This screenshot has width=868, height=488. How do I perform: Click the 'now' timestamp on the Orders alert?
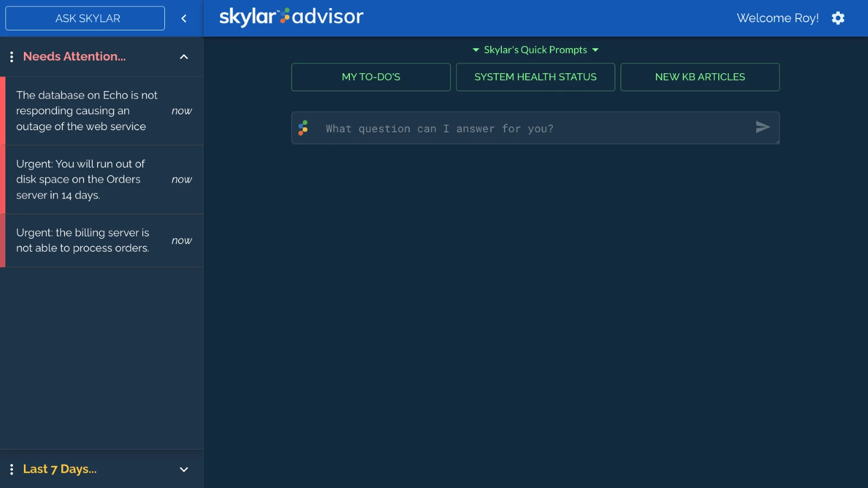(x=182, y=179)
